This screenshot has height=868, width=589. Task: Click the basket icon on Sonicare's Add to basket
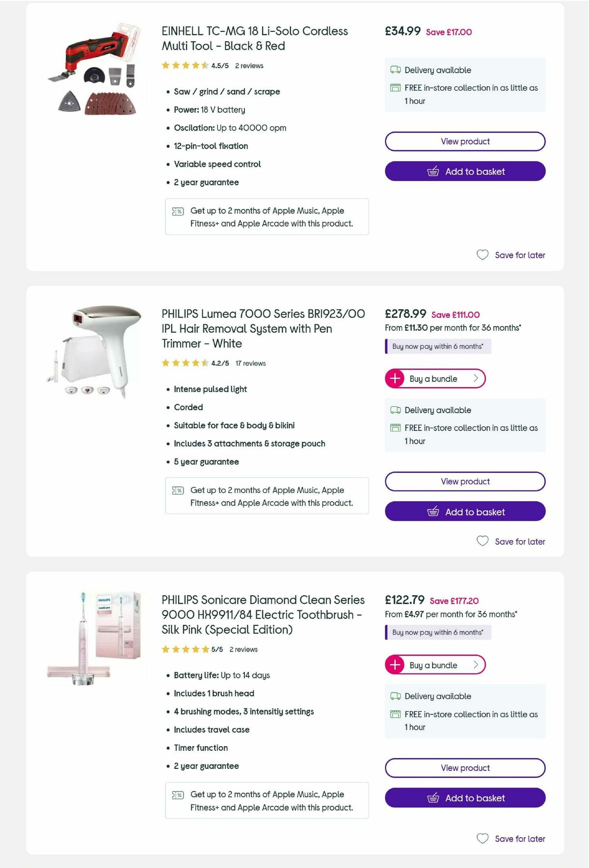coord(434,798)
